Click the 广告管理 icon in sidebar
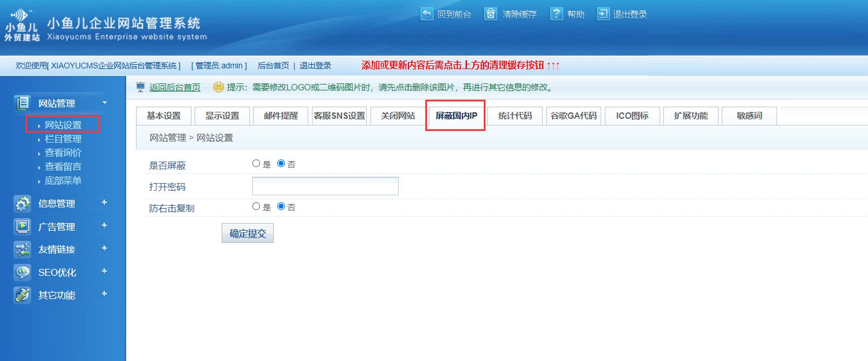The height and width of the screenshot is (361, 868). (x=23, y=227)
